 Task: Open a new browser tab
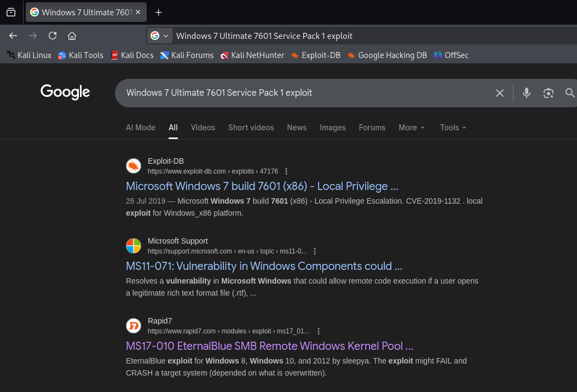click(x=159, y=13)
